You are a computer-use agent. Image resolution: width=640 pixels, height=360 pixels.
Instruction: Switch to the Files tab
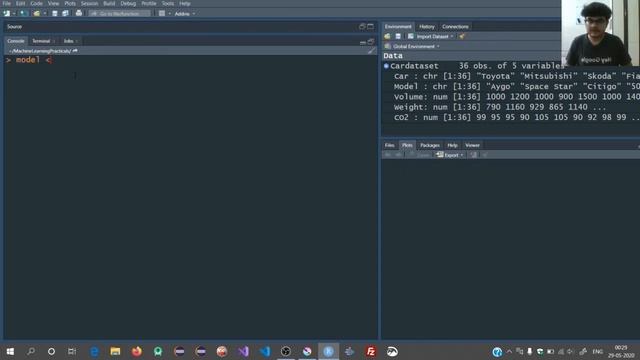pos(389,145)
